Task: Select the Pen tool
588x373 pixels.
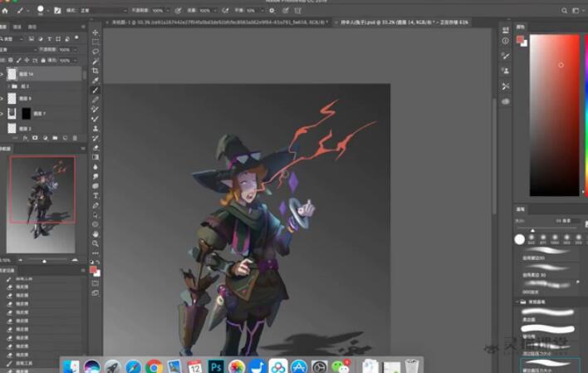Action: pyautogui.click(x=96, y=206)
